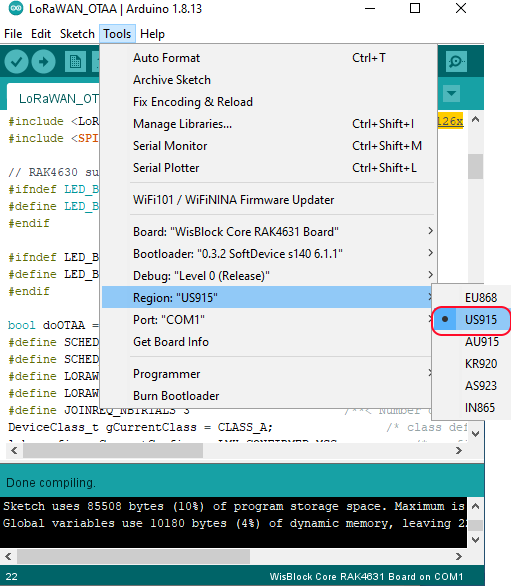Screen dimensions: 511x586
Task: Click the editor horizontal scrollbar thumb
Action: click(x=113, y=451)
